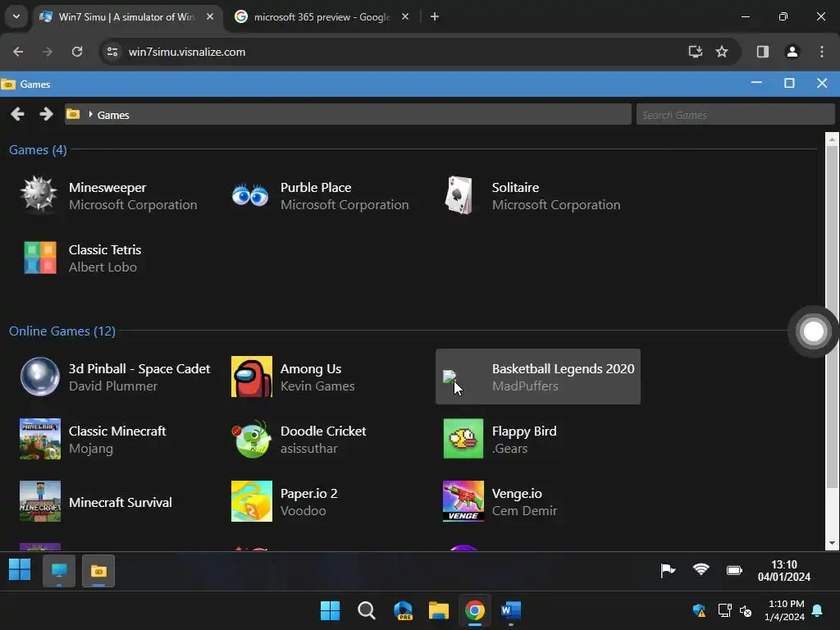Open the simulator action center flag icon

click(x=668, y=571)
